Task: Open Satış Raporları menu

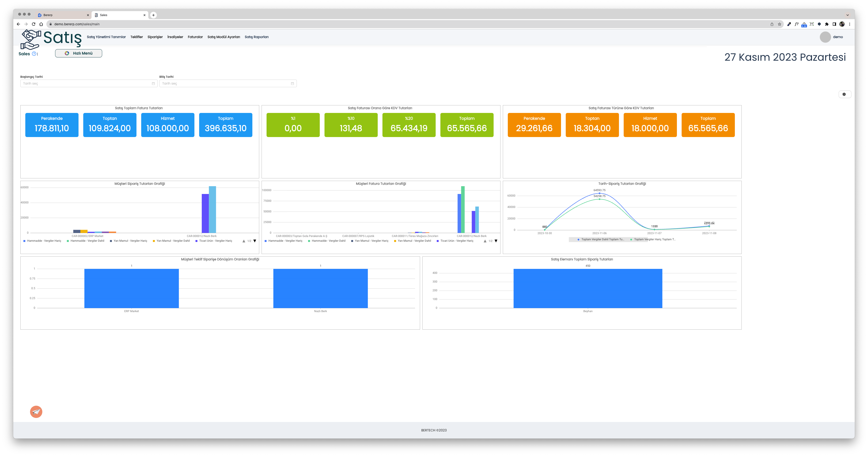Action: 256,37
